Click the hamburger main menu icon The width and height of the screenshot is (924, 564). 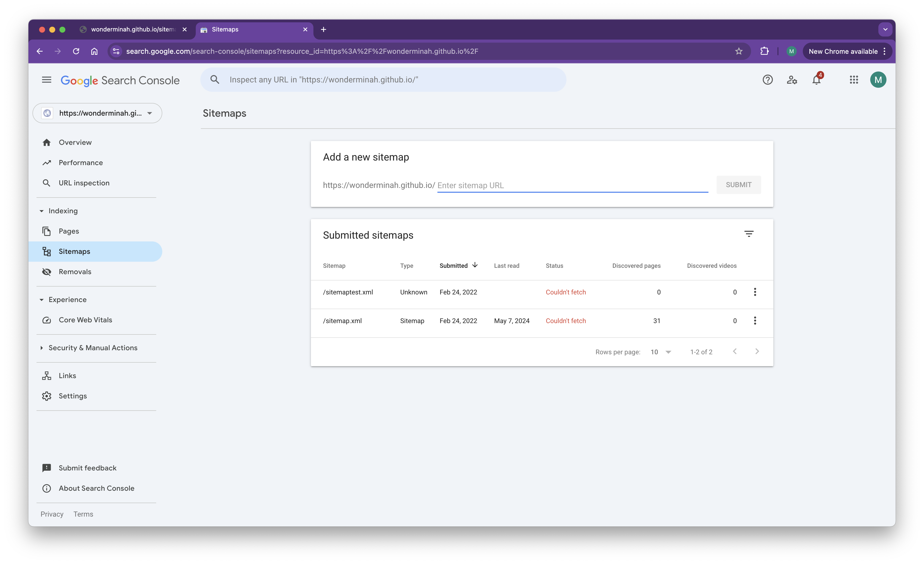click(46, 80)
